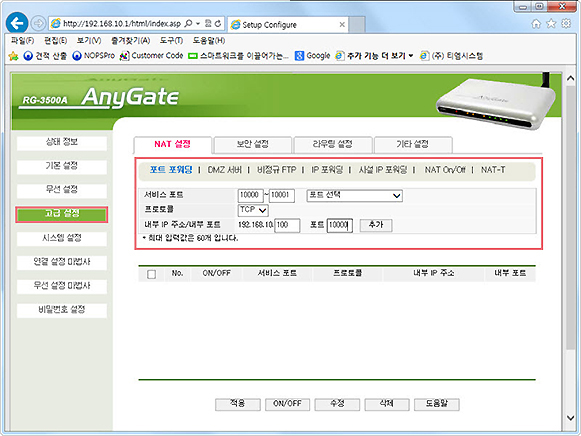This screenshot has height=436, width=581.
Task: Click the 삭제 button
Action: pos(387,404)
